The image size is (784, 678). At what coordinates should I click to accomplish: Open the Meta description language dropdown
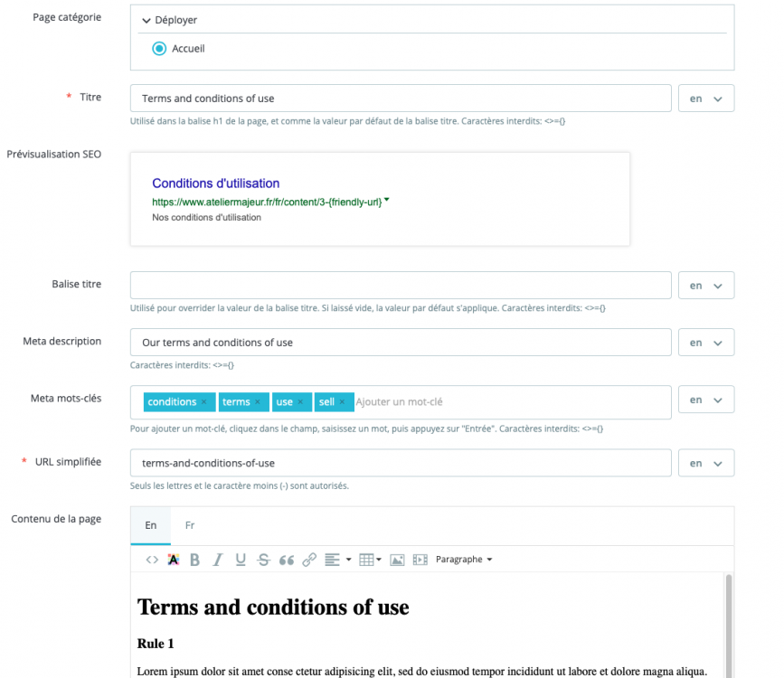tap(706, 343)
